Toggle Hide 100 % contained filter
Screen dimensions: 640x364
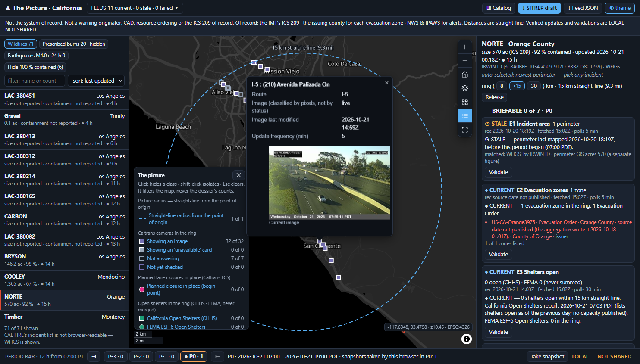pyautogui.click(x=35, y=67)
